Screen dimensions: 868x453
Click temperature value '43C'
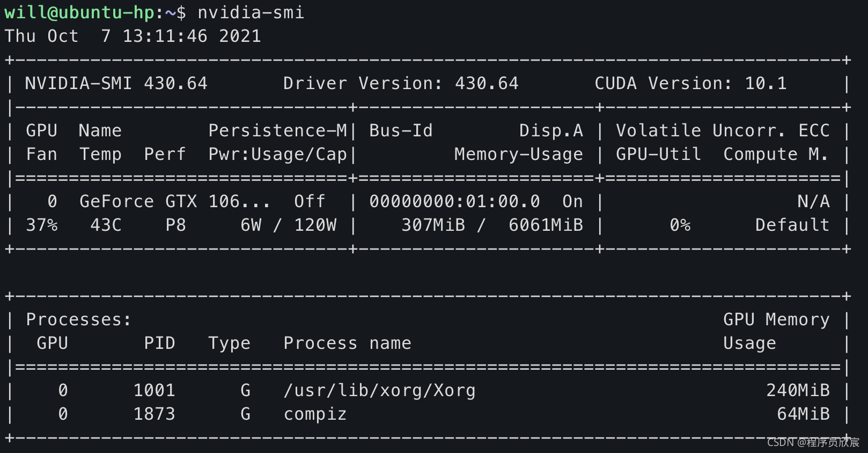pos(106,225)
